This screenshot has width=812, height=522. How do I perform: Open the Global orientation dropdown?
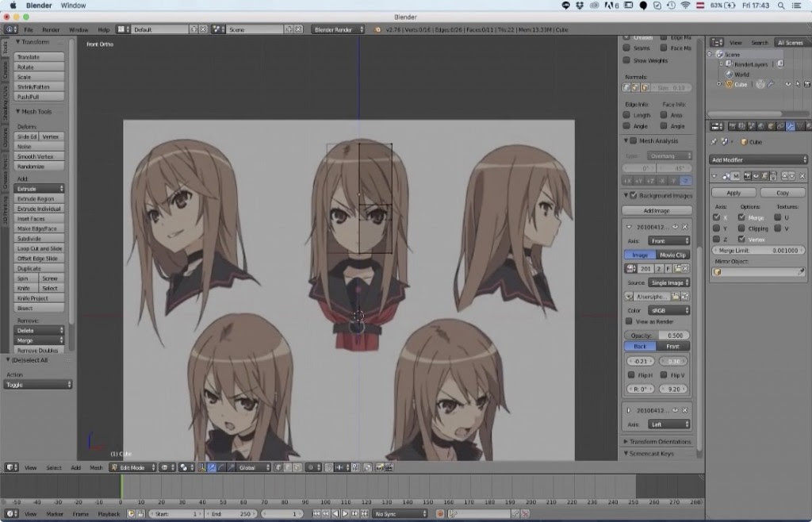[x=253, y=467]
